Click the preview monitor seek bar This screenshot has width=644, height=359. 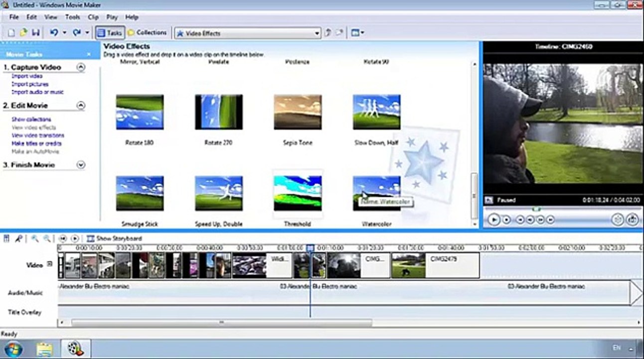561,208
